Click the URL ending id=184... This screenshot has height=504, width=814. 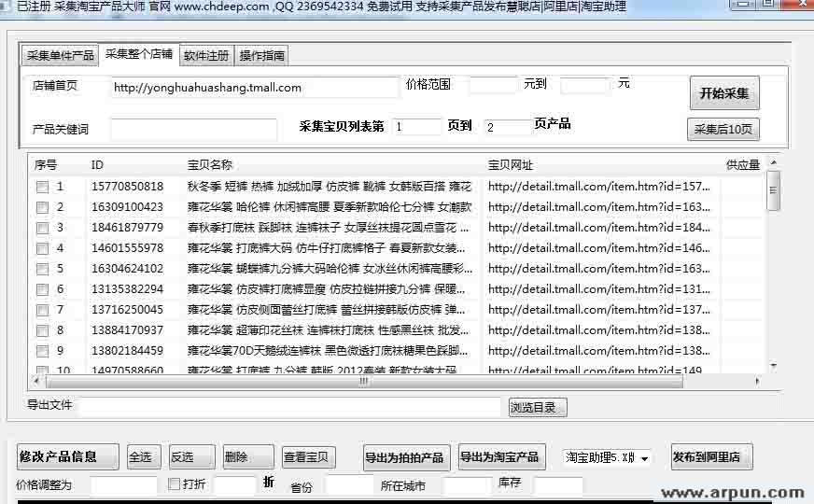[599, 228]
